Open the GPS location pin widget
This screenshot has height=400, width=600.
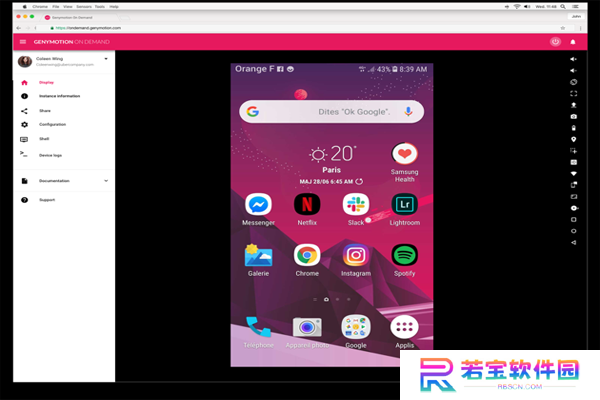point(573,139)
